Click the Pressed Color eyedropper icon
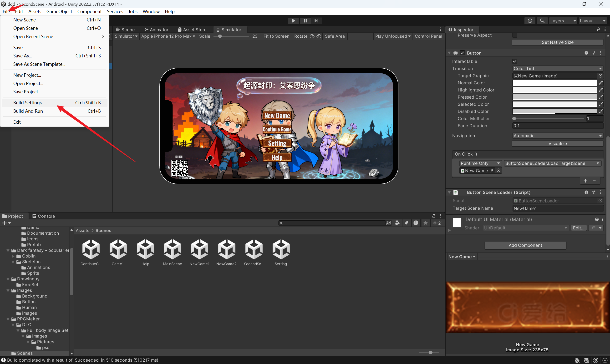Screen dimensions: 610x364 click(601, 97)
